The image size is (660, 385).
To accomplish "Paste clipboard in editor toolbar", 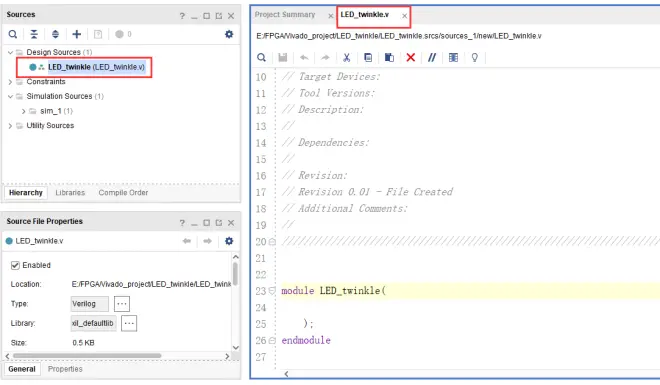I will point(389,58).
